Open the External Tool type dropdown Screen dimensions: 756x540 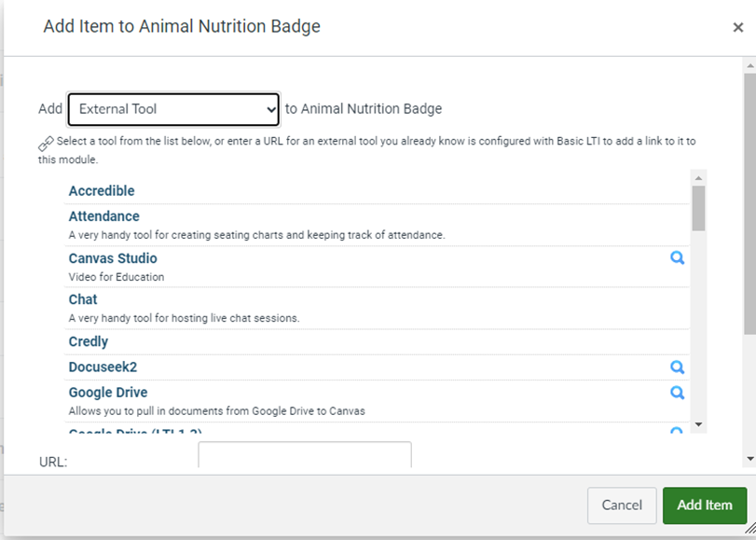tap(173, 109)
